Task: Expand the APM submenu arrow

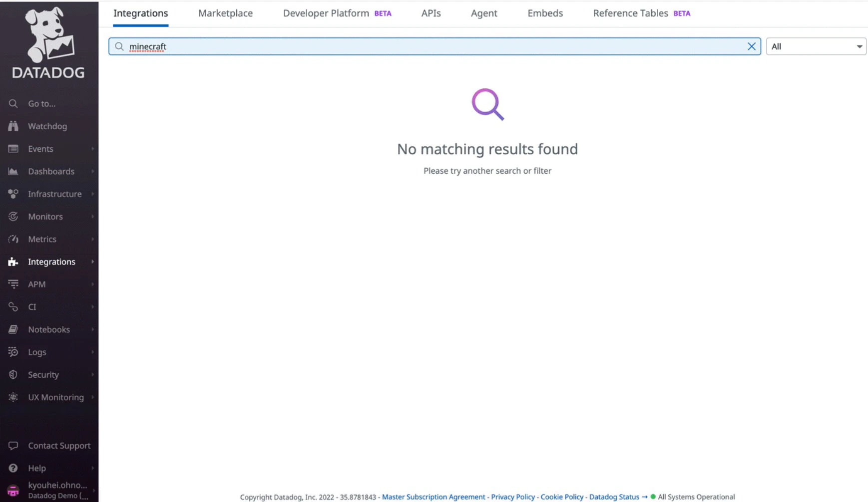Action: coord(92,284)
